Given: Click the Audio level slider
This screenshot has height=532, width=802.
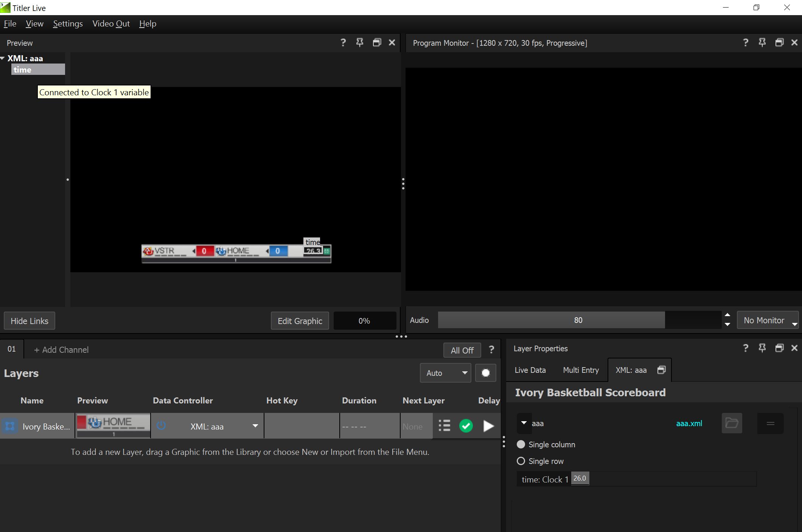Looking at the screenshot, I should [578, 320].
